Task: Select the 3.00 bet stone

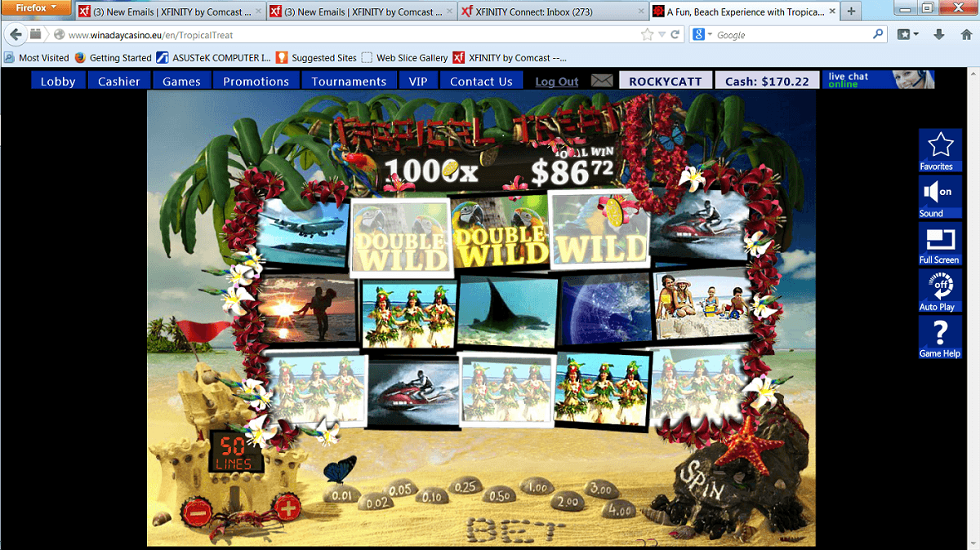Action: pos(601,489)
